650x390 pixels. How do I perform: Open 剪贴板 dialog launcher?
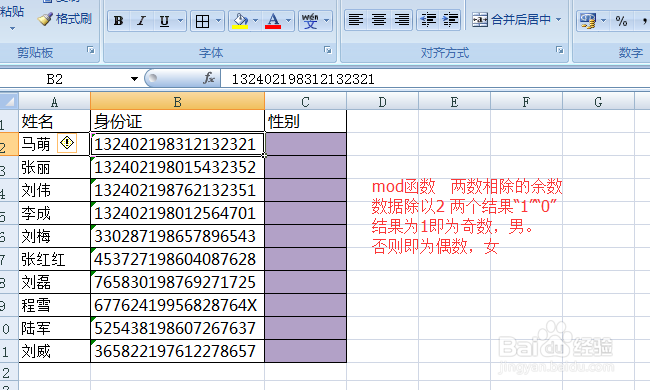point(90,50)
